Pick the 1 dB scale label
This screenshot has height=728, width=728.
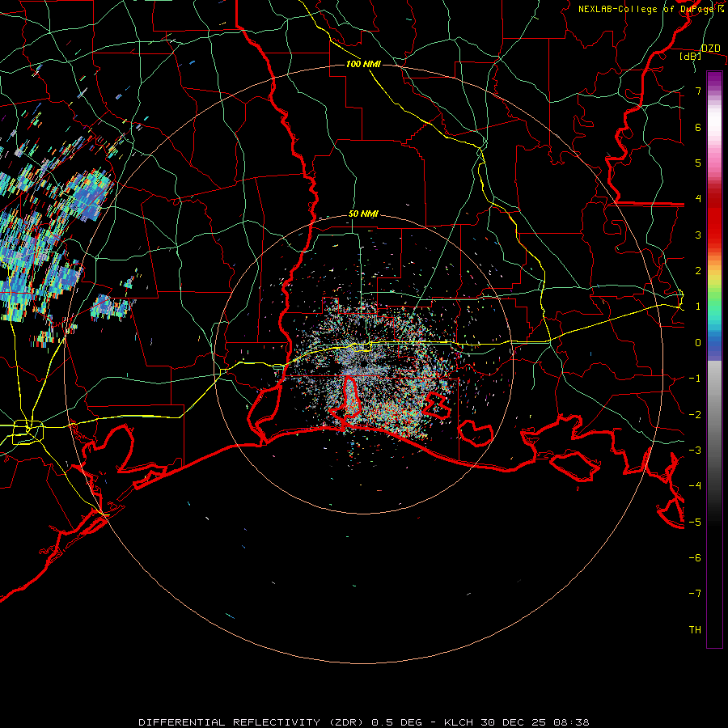tap(698, 307)
